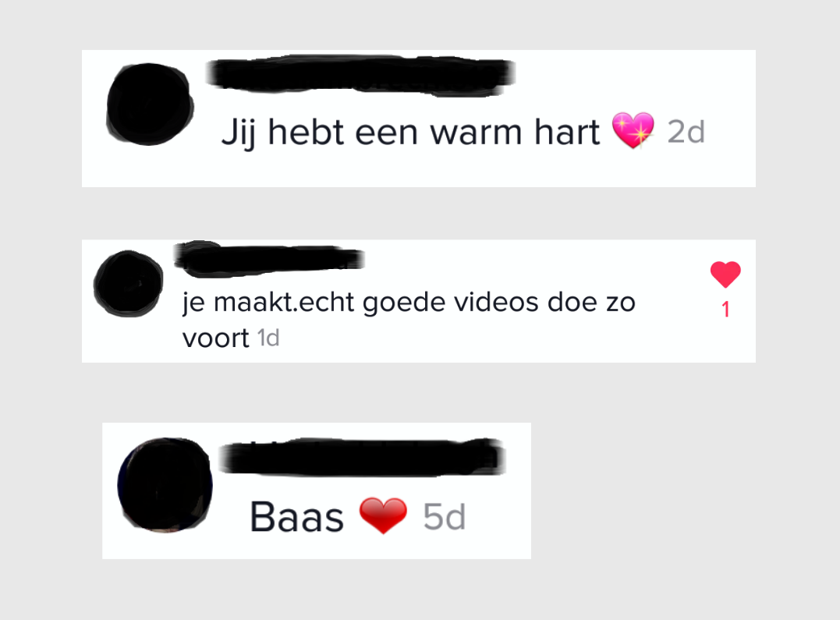
Task: Click the red heart emoji beside Baas
Action: 383,515
